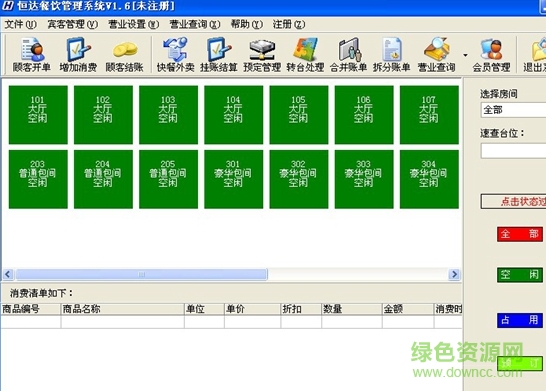Click the 单价 column header
This screenshot has height=391, width=546.
pyautogui.click(x=252, y=309)
